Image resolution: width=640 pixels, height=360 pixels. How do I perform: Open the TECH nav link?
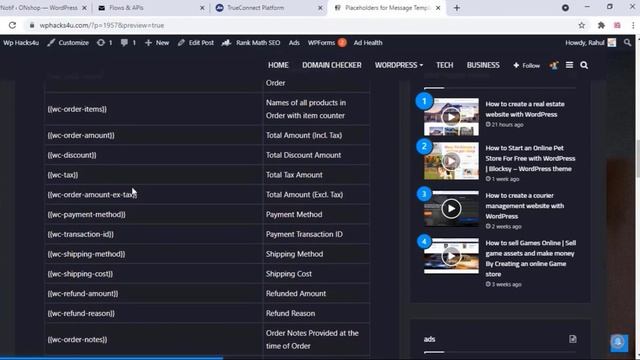(x=444, y=65)
